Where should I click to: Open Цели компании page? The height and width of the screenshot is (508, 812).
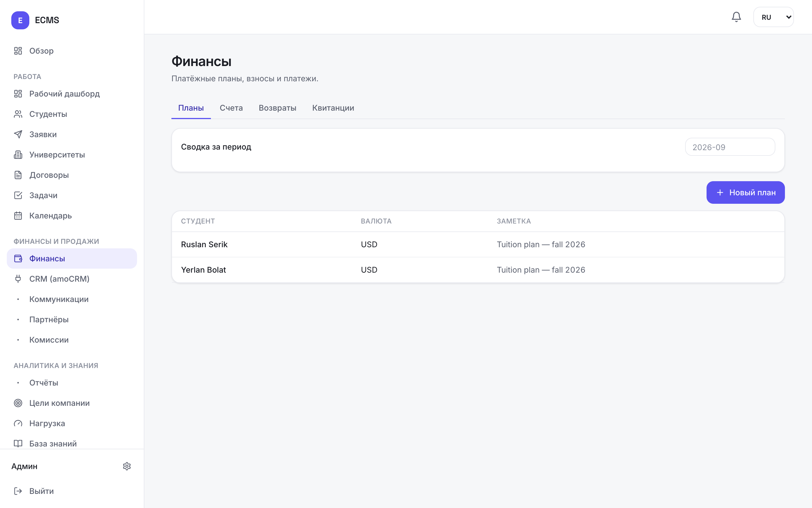point(72,403)
